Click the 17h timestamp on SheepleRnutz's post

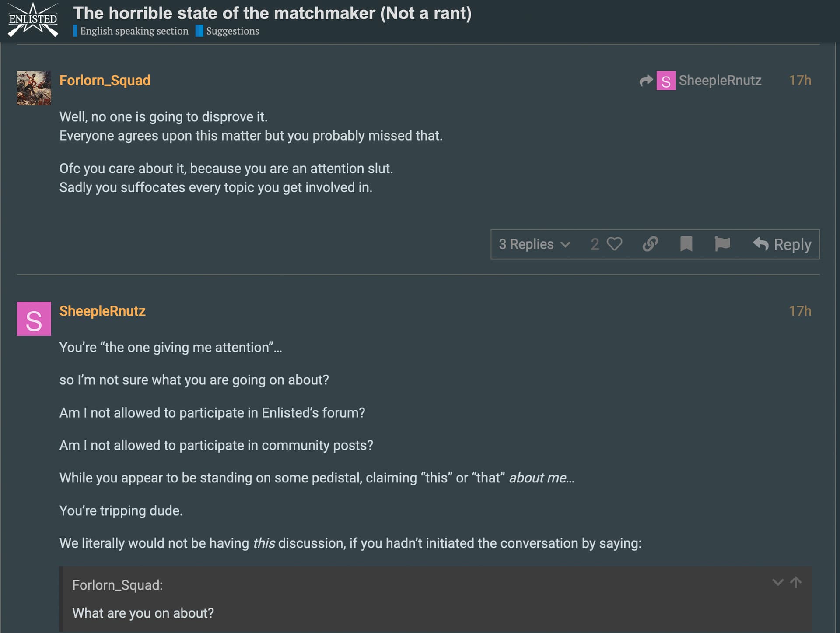point(800,311)
